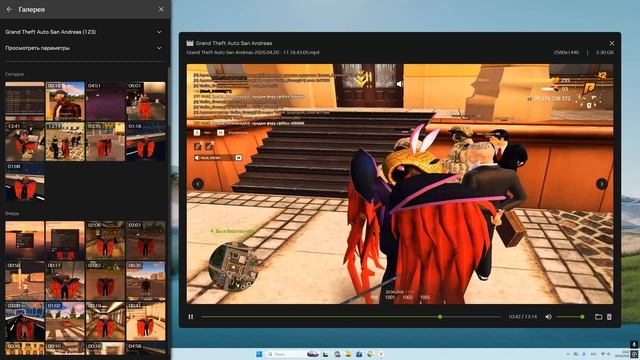Go to previous video with left arrow
640x360 pixels.
(198, 184)
